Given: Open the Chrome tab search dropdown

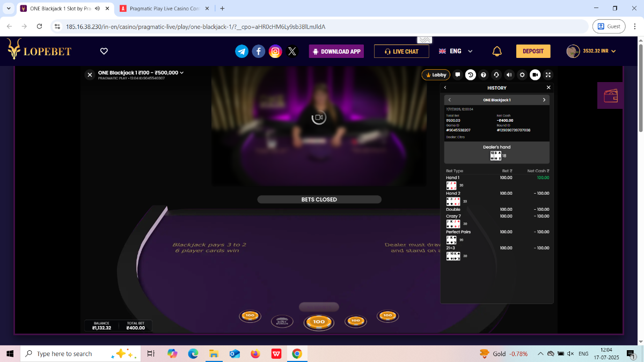Looking at the screenshot, I should (8, 9).
